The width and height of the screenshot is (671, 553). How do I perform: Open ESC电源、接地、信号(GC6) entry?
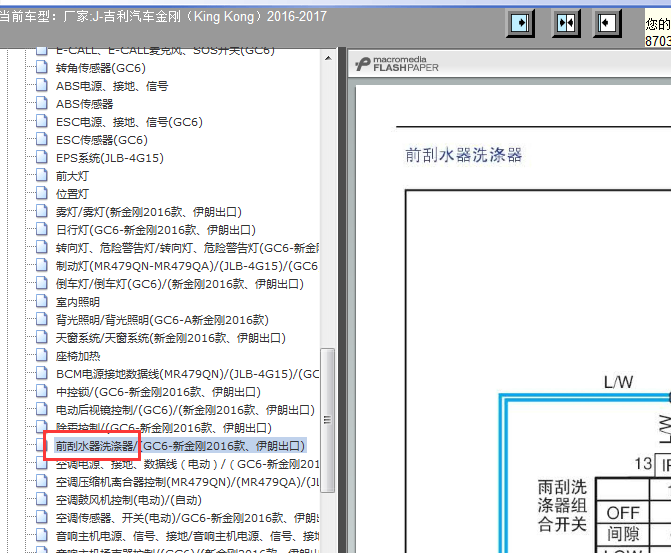point(129,122)
